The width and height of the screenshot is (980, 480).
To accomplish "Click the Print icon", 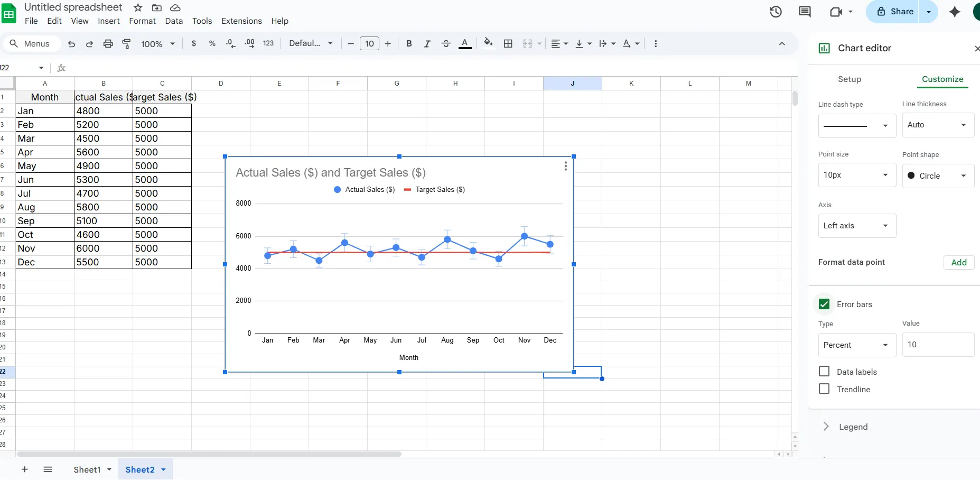I will pyautogui.click(x=108, y=44).
